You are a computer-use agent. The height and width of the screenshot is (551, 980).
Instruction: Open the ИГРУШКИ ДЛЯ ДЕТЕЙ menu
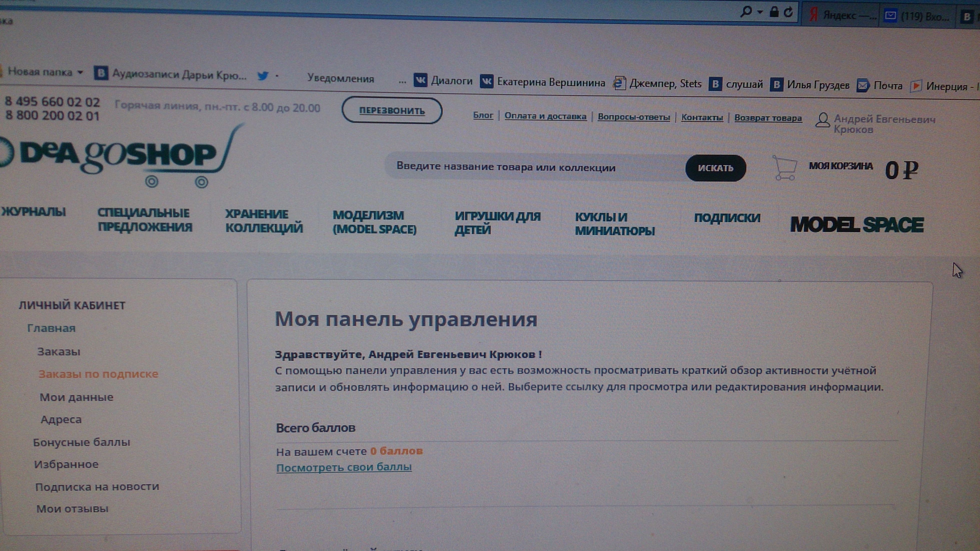[497, 223]
